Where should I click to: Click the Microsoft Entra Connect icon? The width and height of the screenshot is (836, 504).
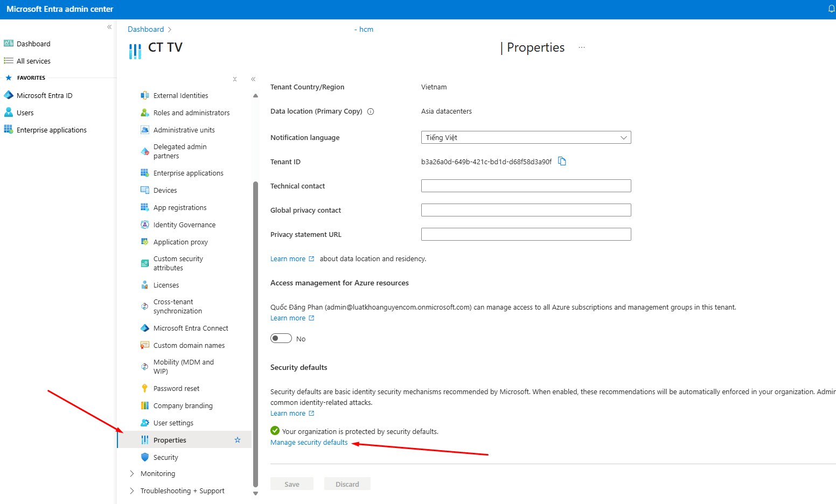145,328
